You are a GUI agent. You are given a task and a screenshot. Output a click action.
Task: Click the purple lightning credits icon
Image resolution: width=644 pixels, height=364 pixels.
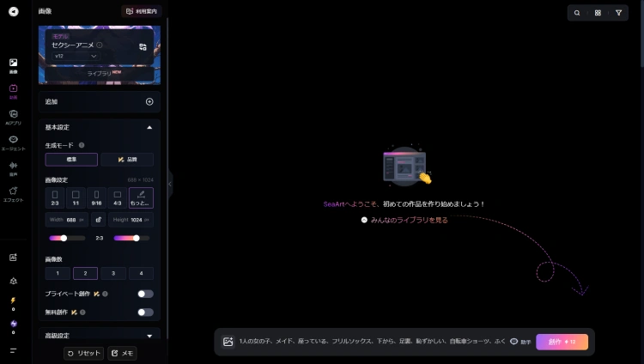13,324
